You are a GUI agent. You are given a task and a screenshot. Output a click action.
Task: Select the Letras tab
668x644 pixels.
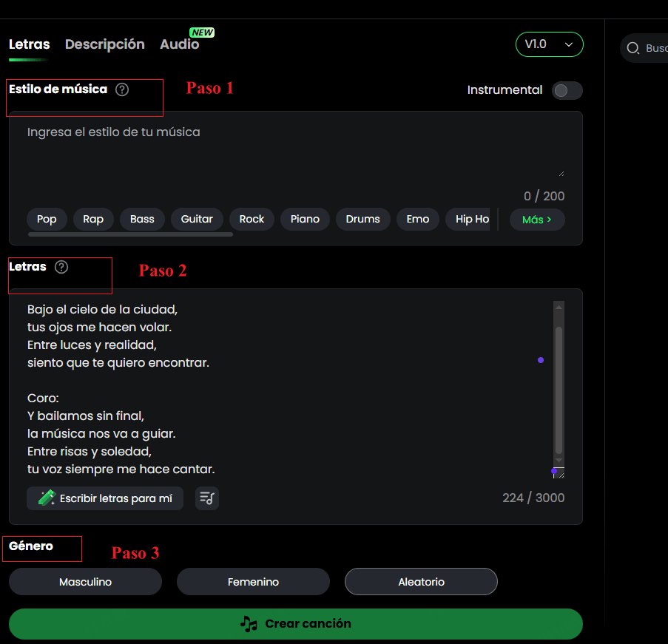click(x=30, y=44)
